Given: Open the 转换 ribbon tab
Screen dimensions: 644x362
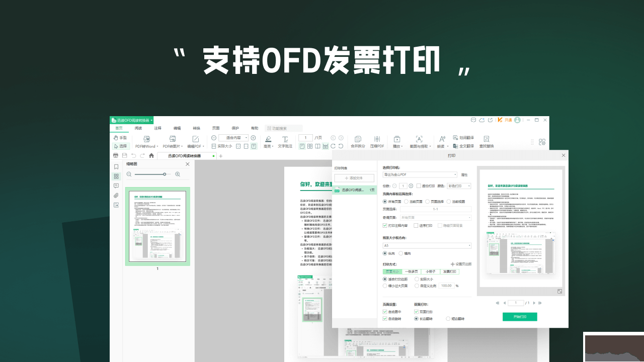Looking at the screenshot, I should click(x=197, y=128).
